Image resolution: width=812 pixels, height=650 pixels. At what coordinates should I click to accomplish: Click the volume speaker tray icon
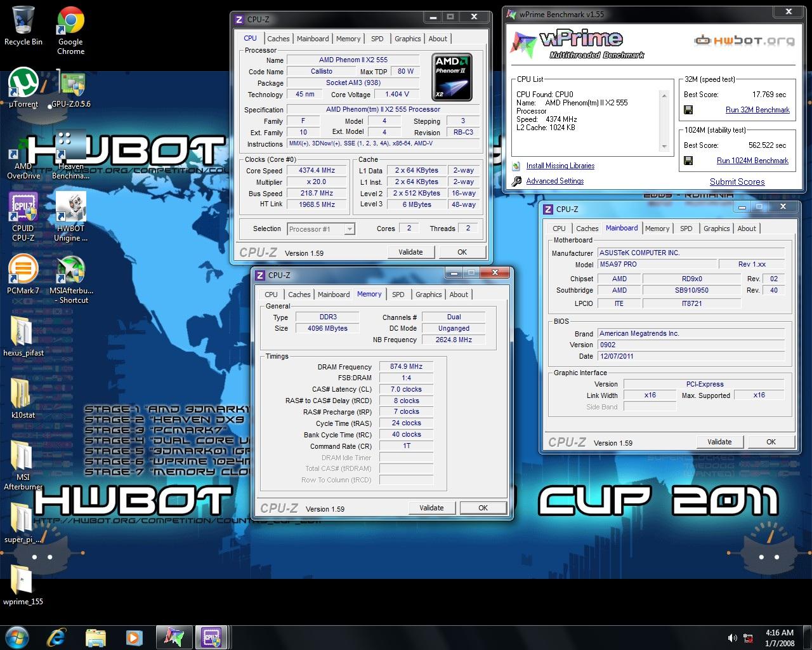(x=732, y=637)
